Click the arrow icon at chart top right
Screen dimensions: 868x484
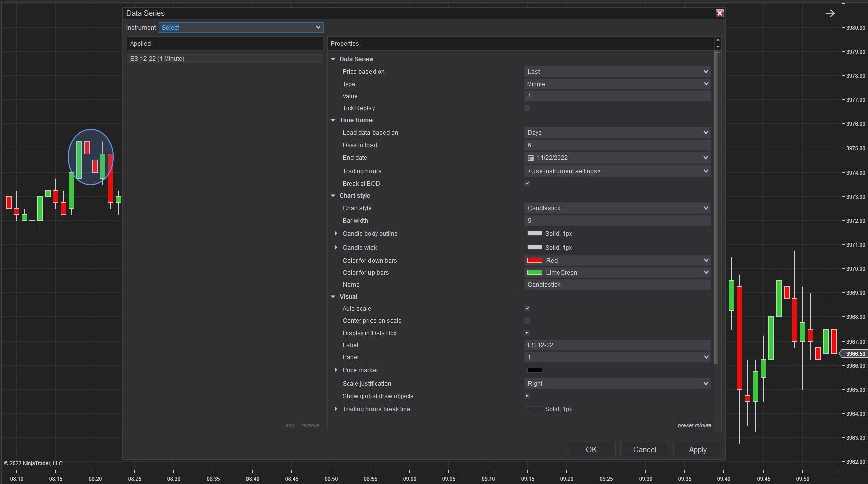[x=830, y=14]
